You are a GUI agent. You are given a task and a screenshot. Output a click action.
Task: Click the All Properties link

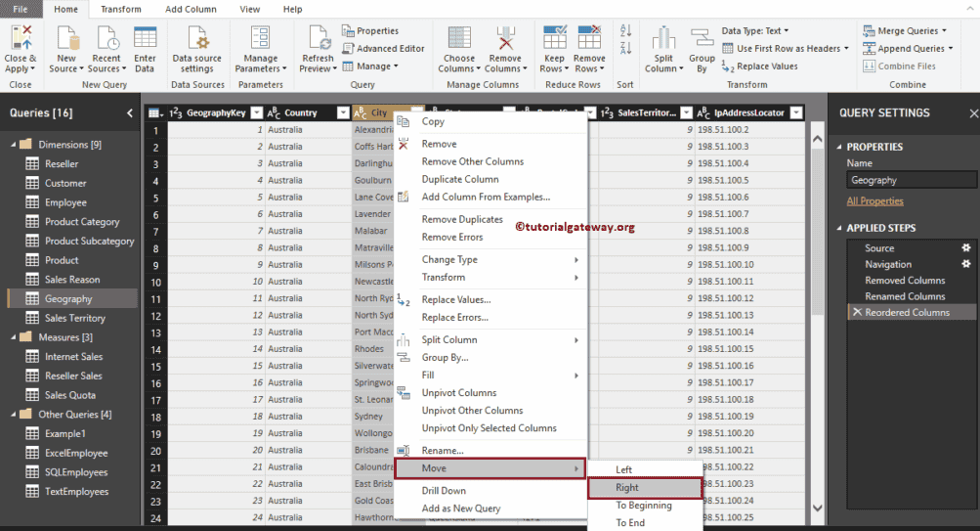click(874, 200)
